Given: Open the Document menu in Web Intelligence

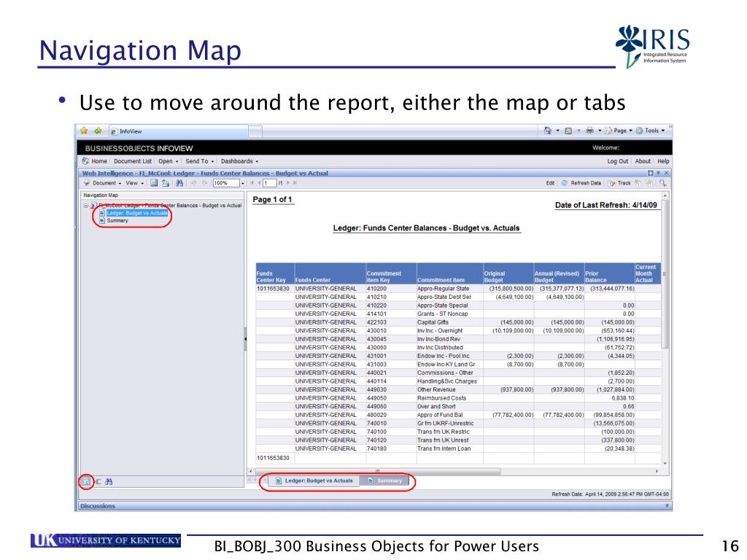Looking at the screenshot, I should 102,183.
